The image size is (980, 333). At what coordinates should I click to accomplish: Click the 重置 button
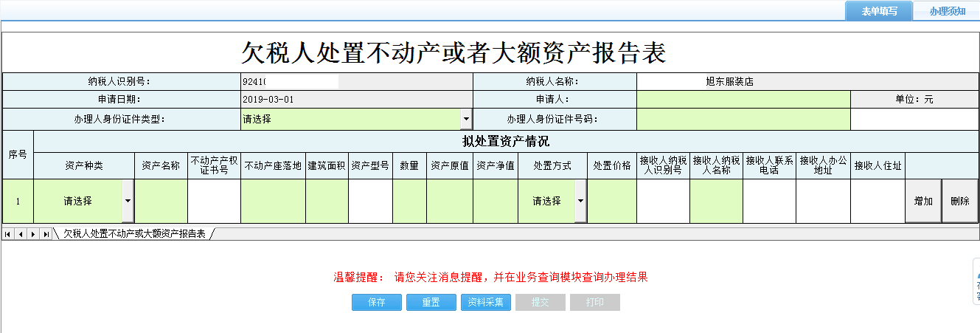431,303
